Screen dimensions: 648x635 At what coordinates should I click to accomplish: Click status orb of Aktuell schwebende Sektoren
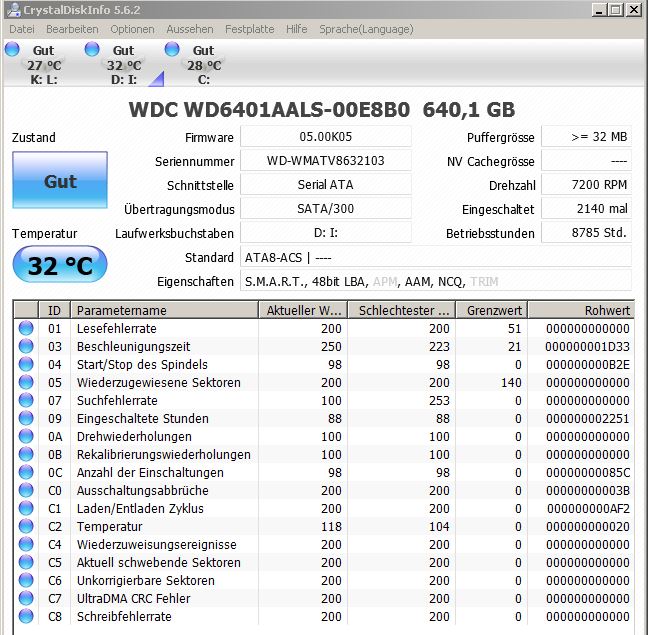[26, 562]
